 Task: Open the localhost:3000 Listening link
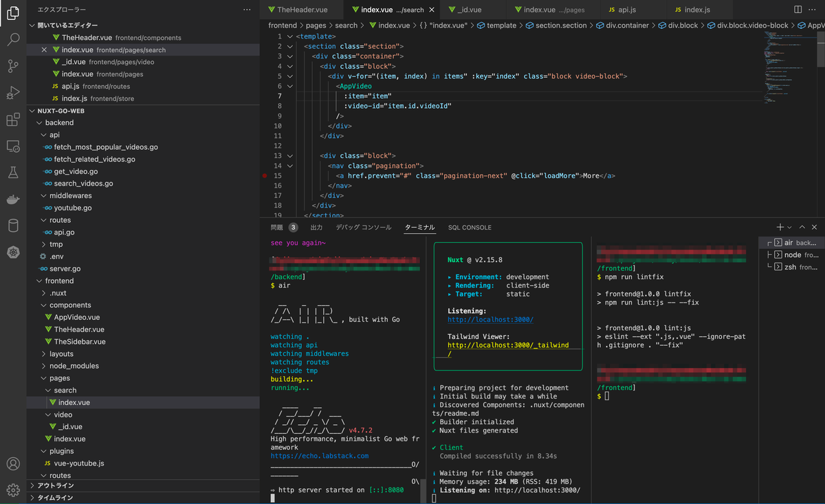(490, 320)
